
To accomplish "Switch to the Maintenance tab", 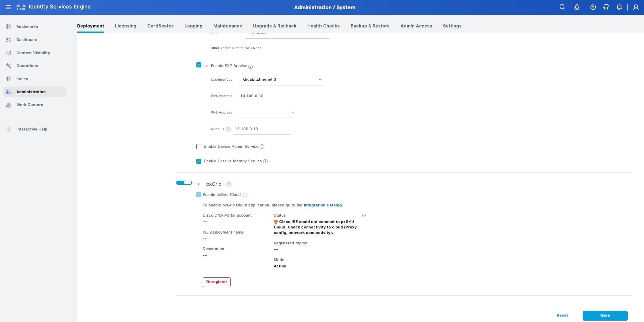I will coord(228,26).
